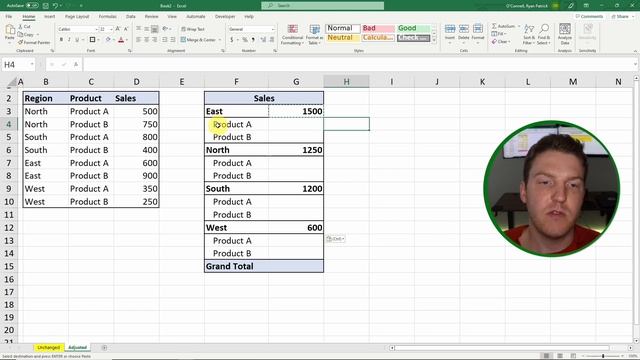Click the Accounting dollar format icon

point(231,40)
